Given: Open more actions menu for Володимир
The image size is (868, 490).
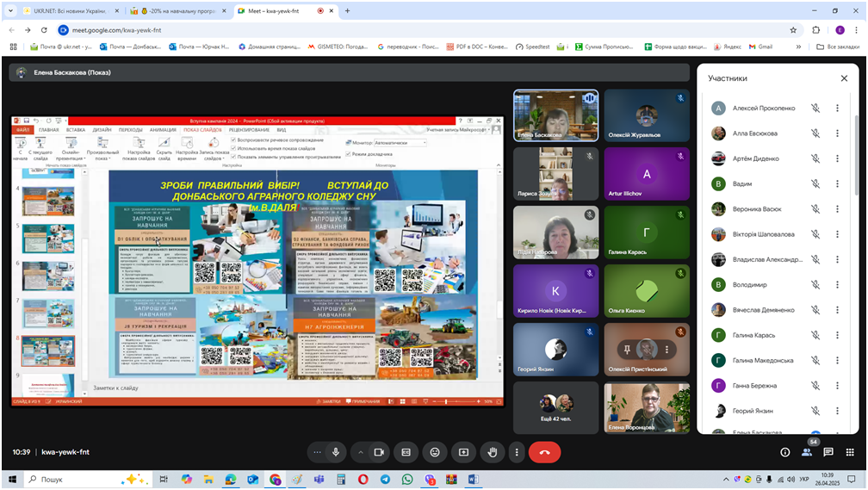Looking at the screenshot, I should pyautogui.click(x=837, y=284).
